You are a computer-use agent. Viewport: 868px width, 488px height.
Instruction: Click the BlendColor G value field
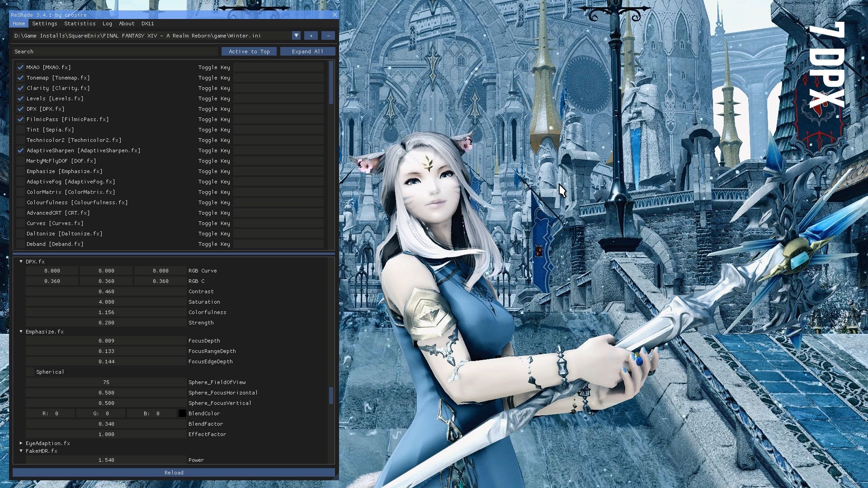pyautogui.click(x=101, y=413)
